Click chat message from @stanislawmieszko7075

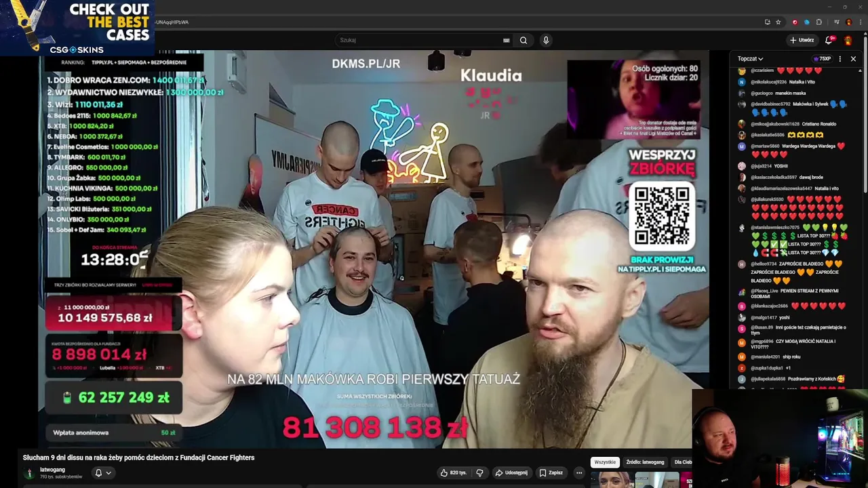[x=800, y=240]
